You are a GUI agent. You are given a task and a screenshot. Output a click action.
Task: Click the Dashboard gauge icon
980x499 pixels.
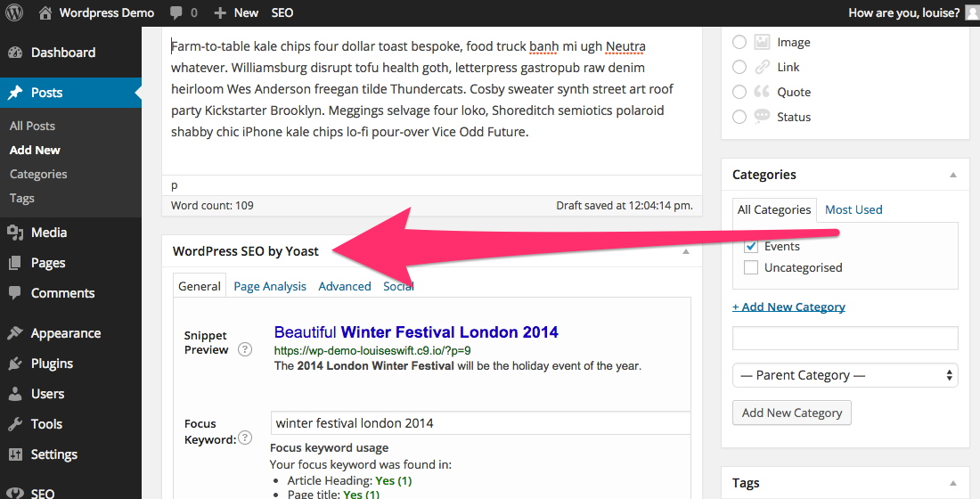[x=15, y=53]
